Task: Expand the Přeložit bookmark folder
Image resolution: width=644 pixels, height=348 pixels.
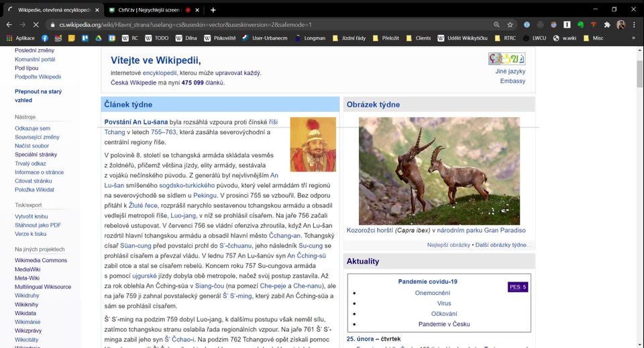Action: coord(386,38)
